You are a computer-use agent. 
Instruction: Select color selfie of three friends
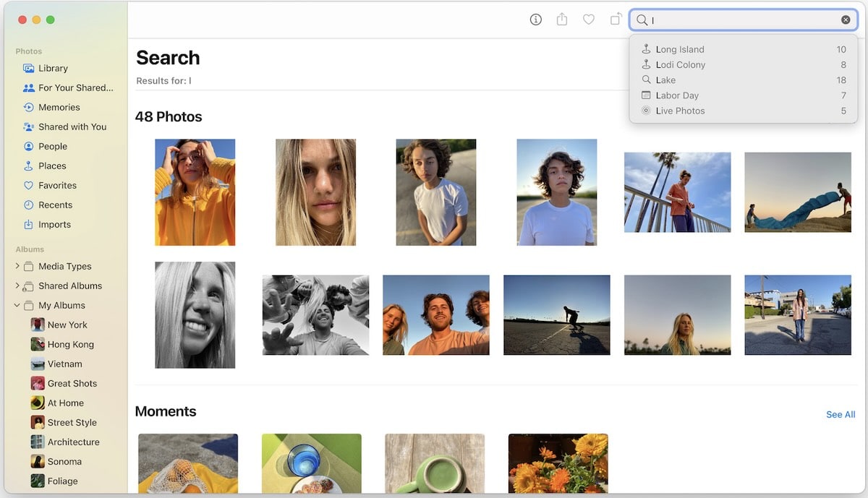(436, 315)
